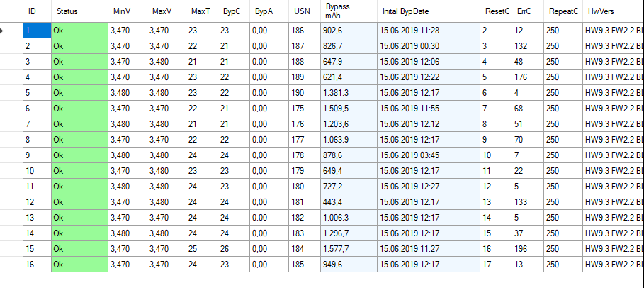Sort by the ErrC column header

[527, 11]
